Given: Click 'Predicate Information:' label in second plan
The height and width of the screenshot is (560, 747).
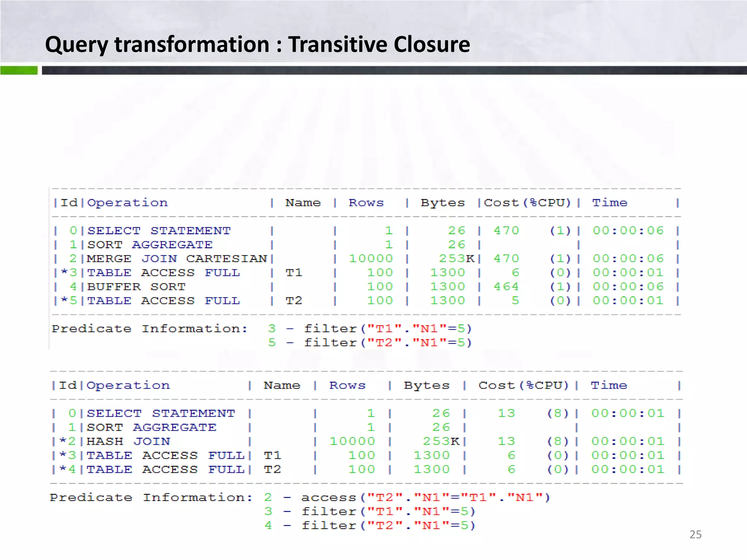Looking at the screenshot, I should point(151,498).
